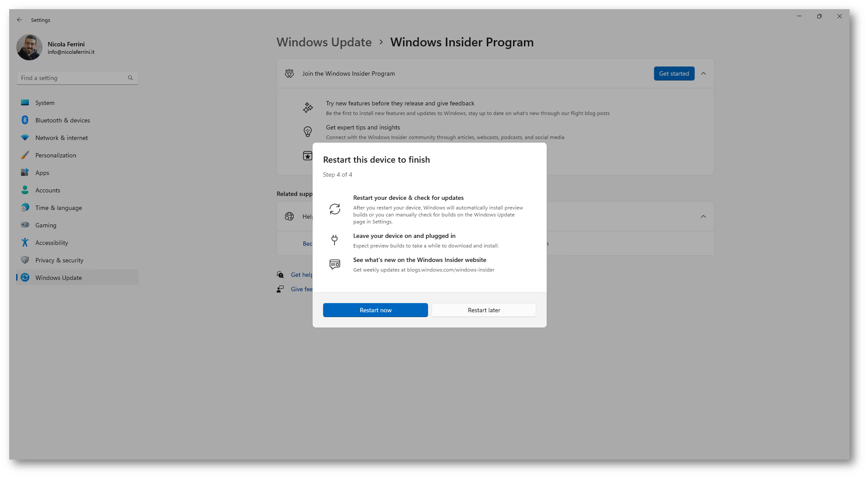Collapse the Join the Windows Insider Program section

pyautogui.click(x=703, y=73)
